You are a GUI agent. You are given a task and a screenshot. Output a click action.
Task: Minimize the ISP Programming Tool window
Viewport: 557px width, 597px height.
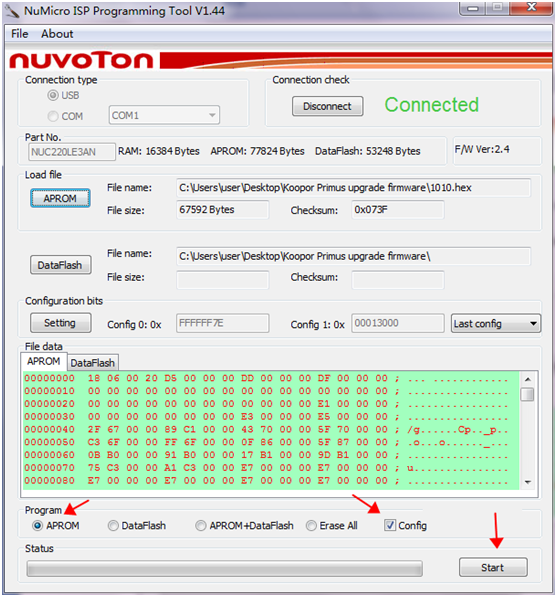pyautogui.click(x=472, y=8)
